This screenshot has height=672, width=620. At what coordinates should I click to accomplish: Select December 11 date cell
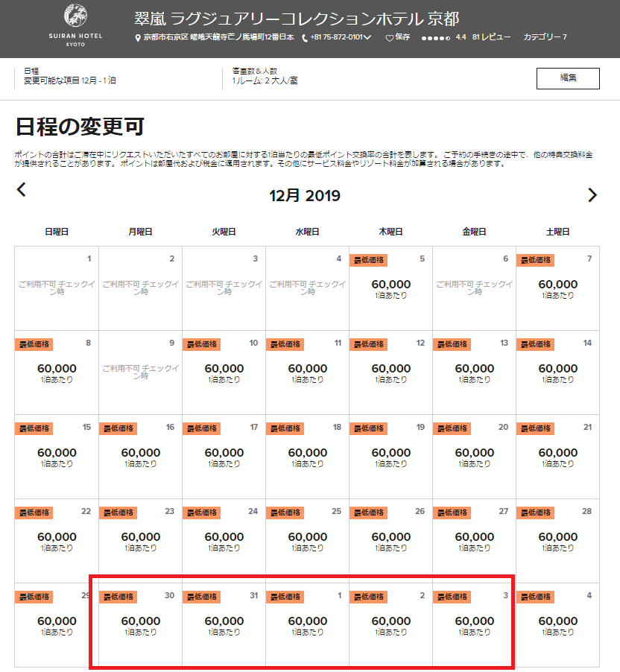(308, 372)
